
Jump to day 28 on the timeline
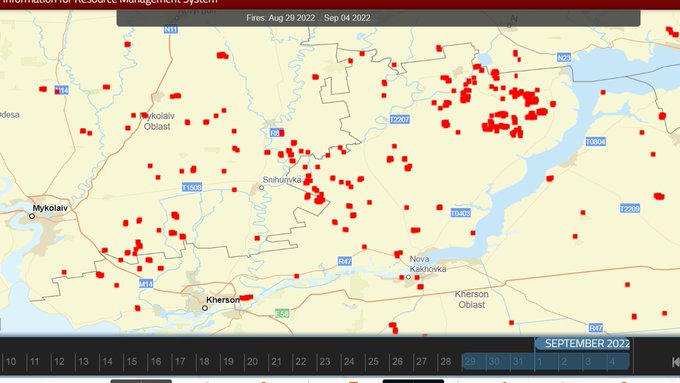445,362
